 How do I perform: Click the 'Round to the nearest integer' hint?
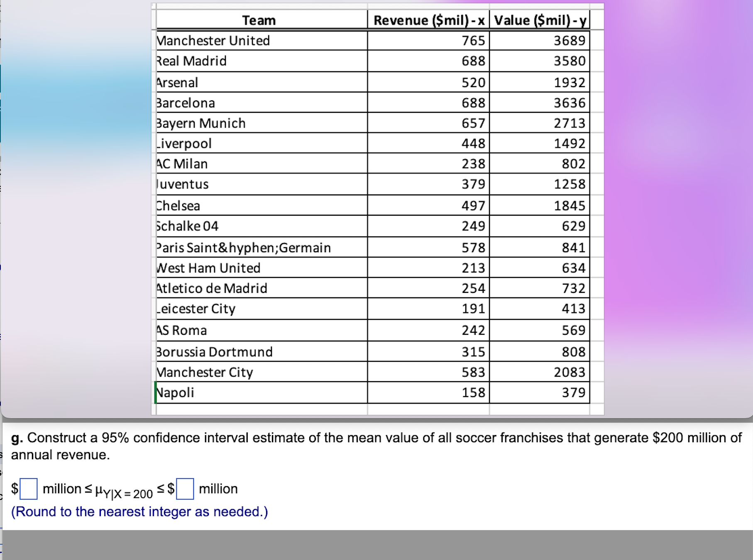tap(139, 512)
